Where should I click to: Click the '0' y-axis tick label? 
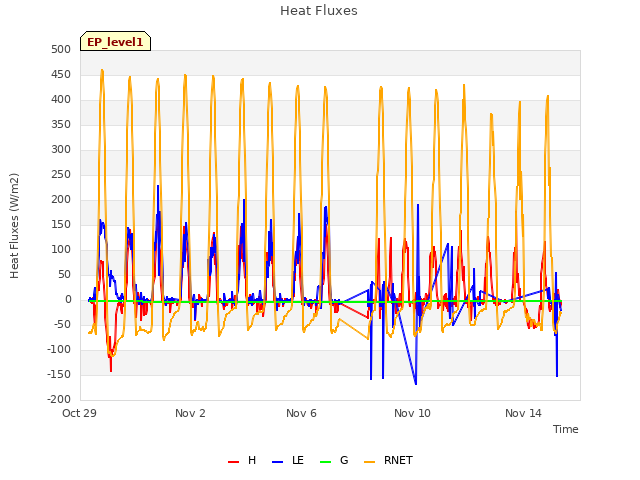point(68,300)
